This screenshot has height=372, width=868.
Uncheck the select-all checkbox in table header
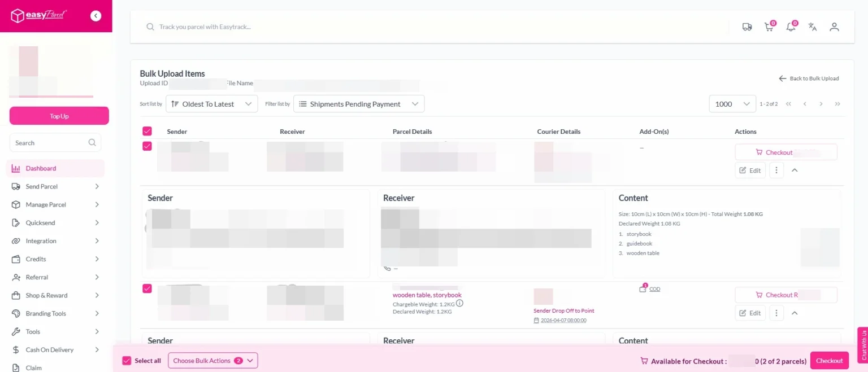147,131
